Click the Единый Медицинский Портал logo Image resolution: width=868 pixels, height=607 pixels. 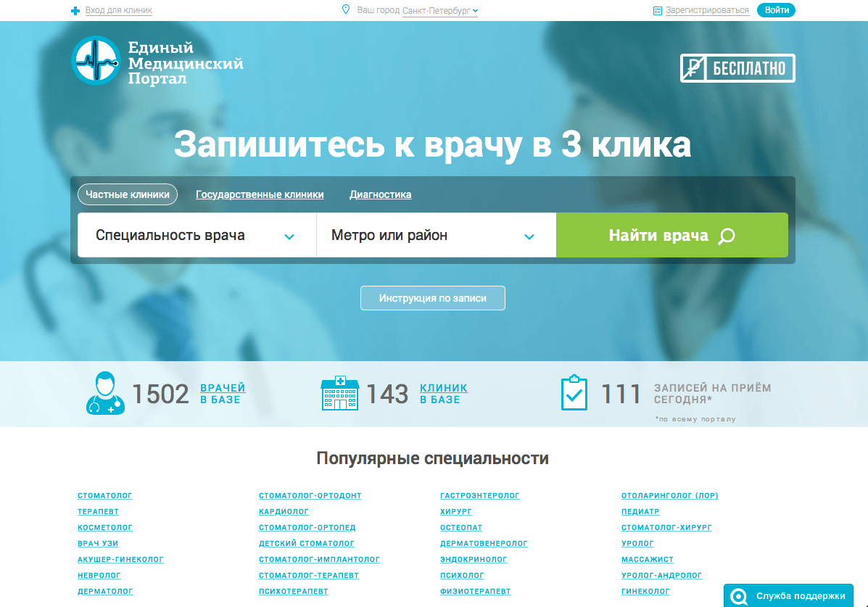pos(157,62)
